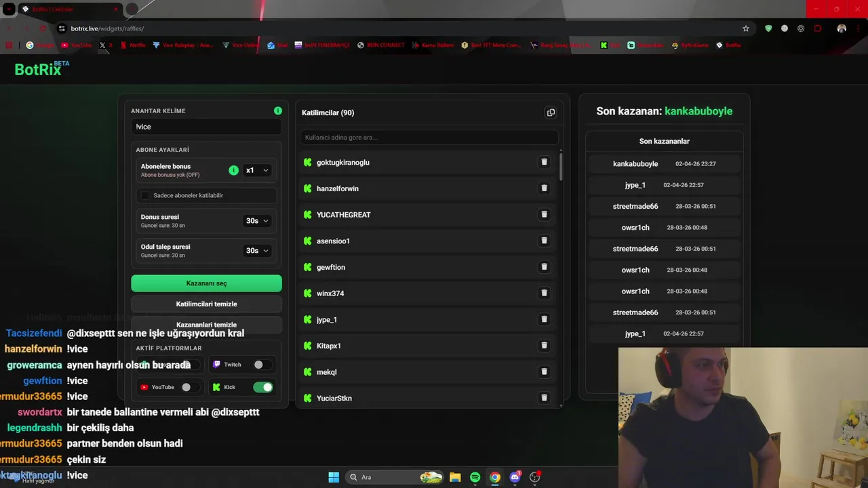Click participant name winx374
The height and width of the screenshot is (488, 868).
click(x=330, y=293)
